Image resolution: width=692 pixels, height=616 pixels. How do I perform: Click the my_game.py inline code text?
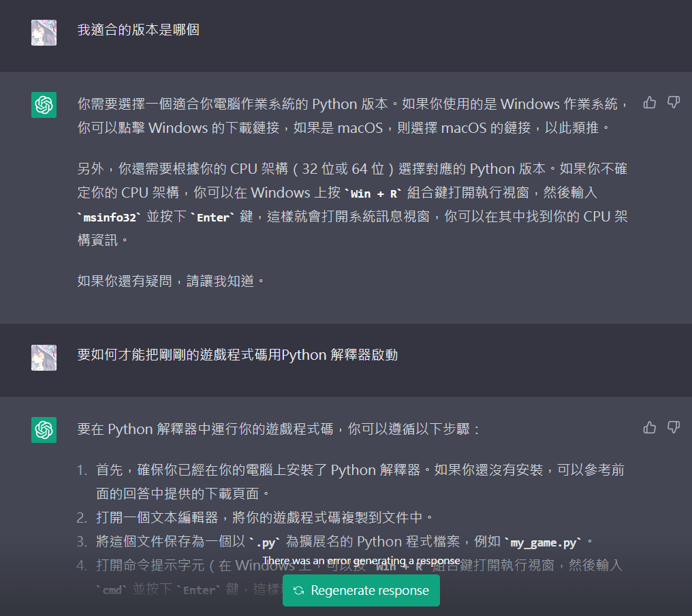click(x=544, y=542)
